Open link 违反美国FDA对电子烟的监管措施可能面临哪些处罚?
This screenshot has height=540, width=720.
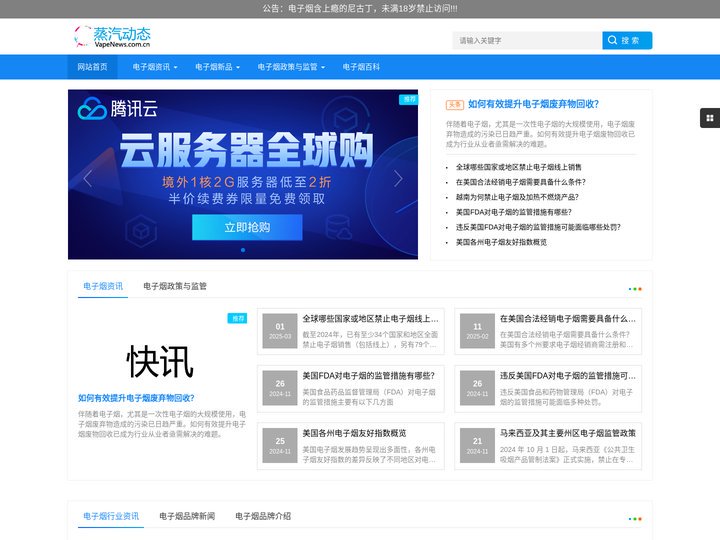coord(538,227)
